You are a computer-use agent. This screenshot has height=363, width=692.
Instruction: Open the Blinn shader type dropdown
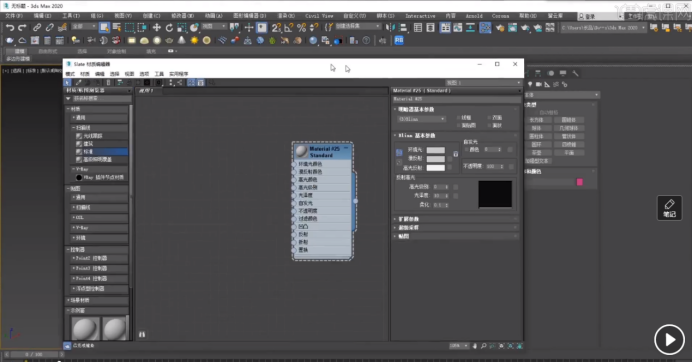tap(422, 119)
